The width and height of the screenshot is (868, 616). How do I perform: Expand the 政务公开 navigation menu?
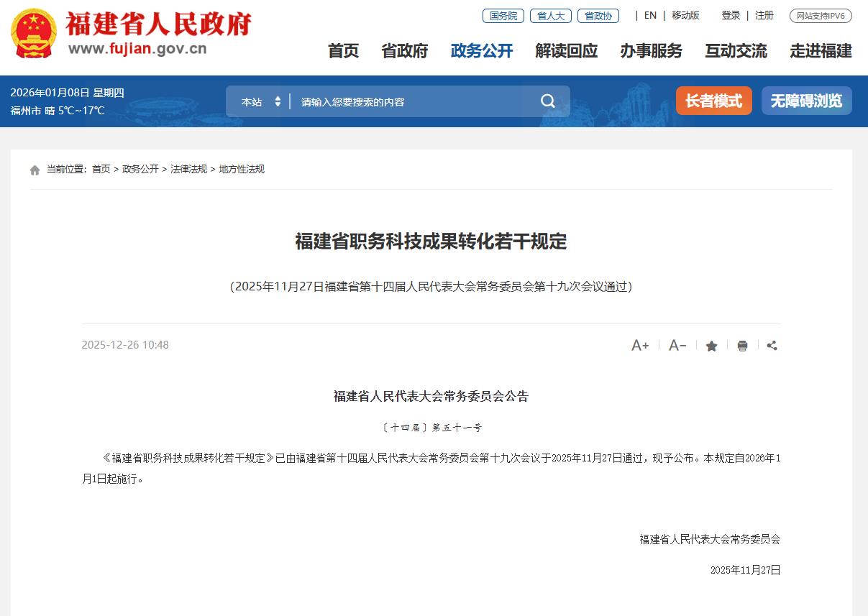pos(482,51)
